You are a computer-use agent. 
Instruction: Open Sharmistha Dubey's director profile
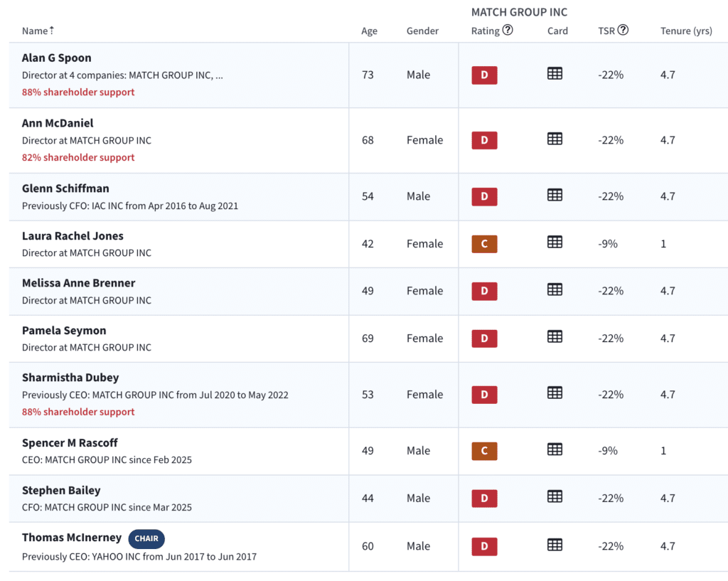click(70, 378)
